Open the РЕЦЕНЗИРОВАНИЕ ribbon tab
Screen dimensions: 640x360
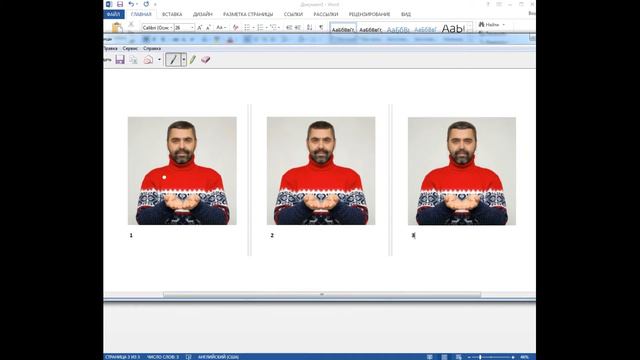(369, 14)
